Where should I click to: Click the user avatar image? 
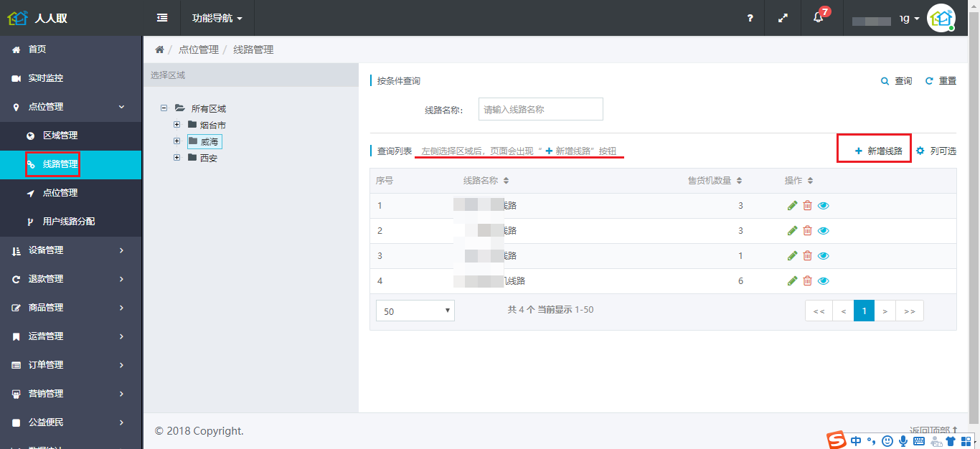[x=941, y=18]
